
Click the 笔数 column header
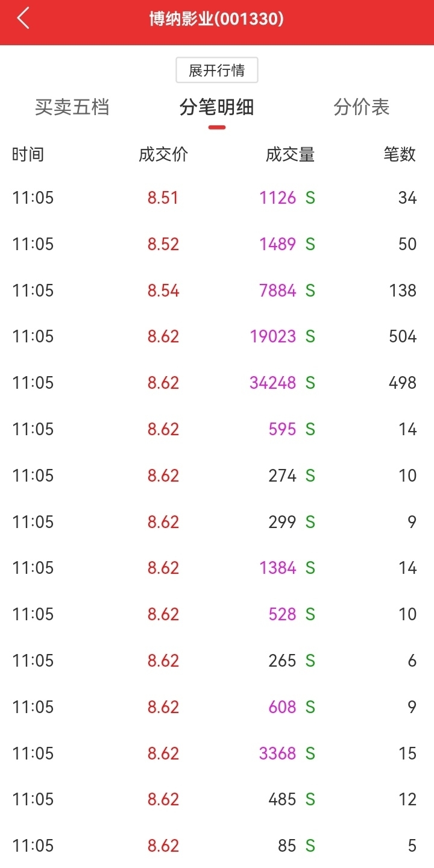coord(400,154)
